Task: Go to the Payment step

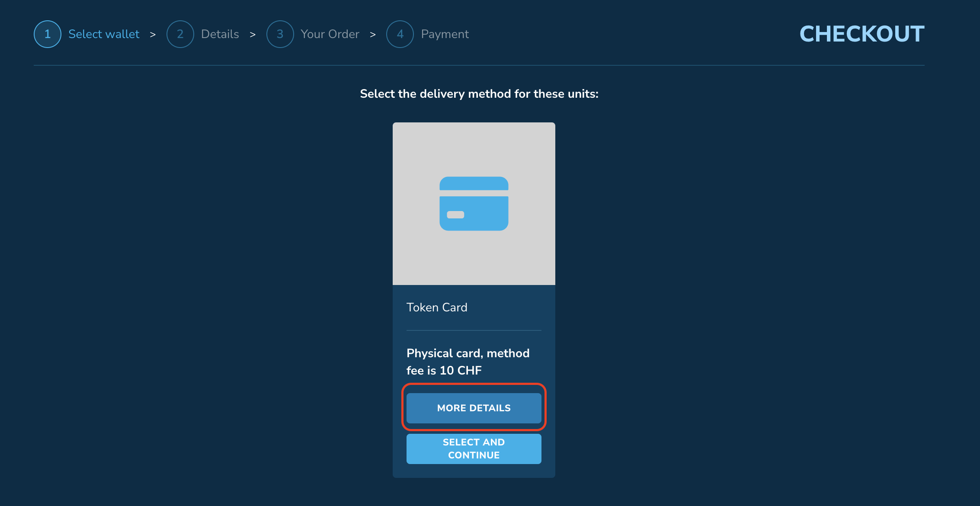Action: click(x=445, y=34)
